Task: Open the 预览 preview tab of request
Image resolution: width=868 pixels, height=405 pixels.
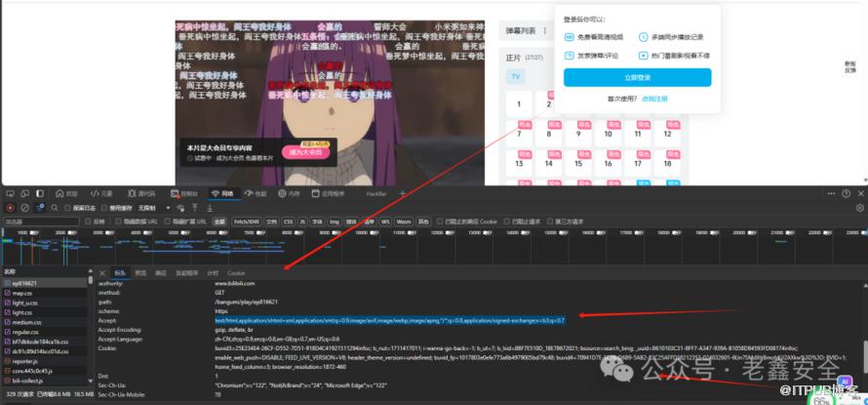Action: [x=141, y=273]
